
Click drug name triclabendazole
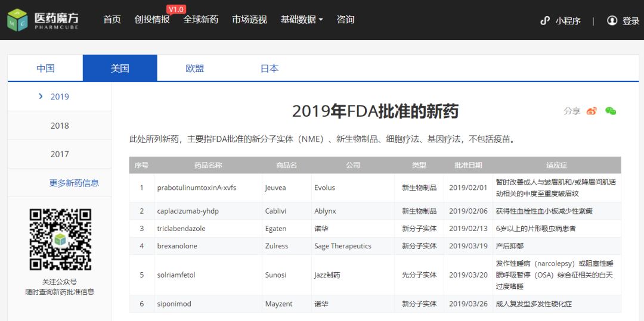[x=181, y=228]
